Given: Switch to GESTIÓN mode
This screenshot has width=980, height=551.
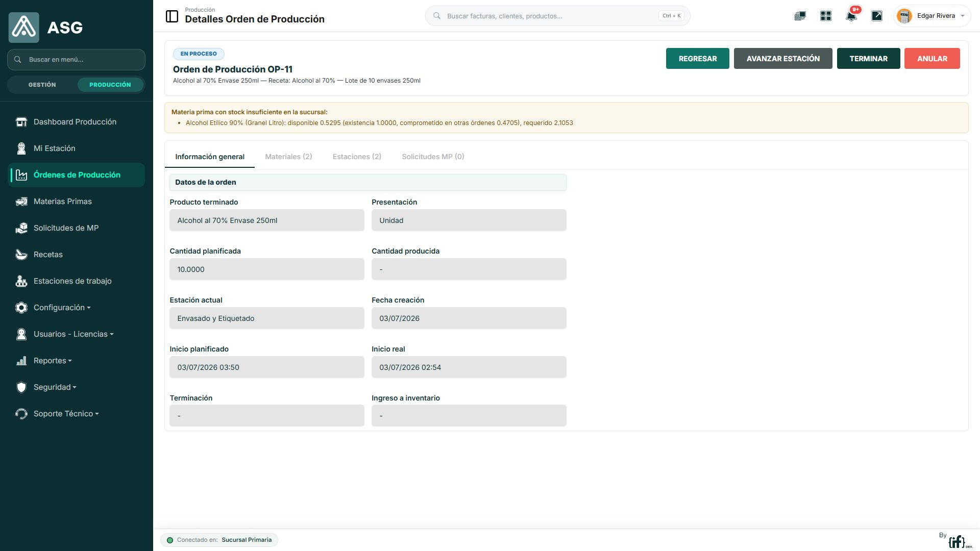Looking at the screenshot, I should [x=42, y=85].
